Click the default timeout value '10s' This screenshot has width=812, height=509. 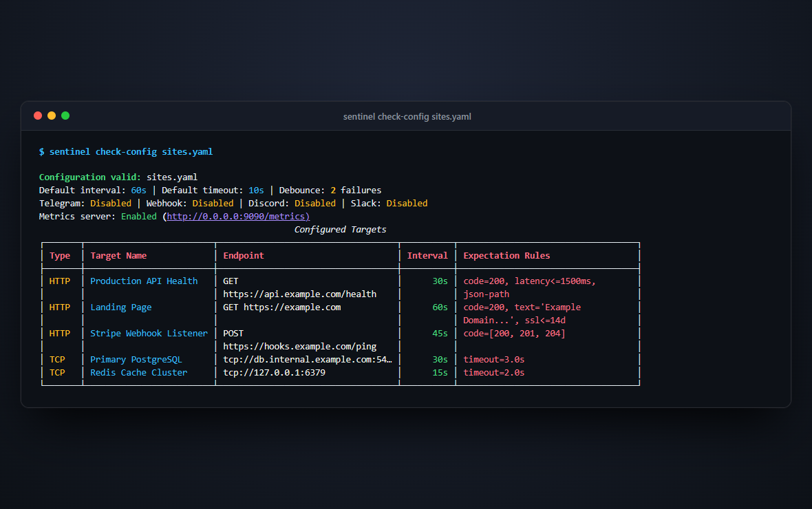click(x=256, y=190)
